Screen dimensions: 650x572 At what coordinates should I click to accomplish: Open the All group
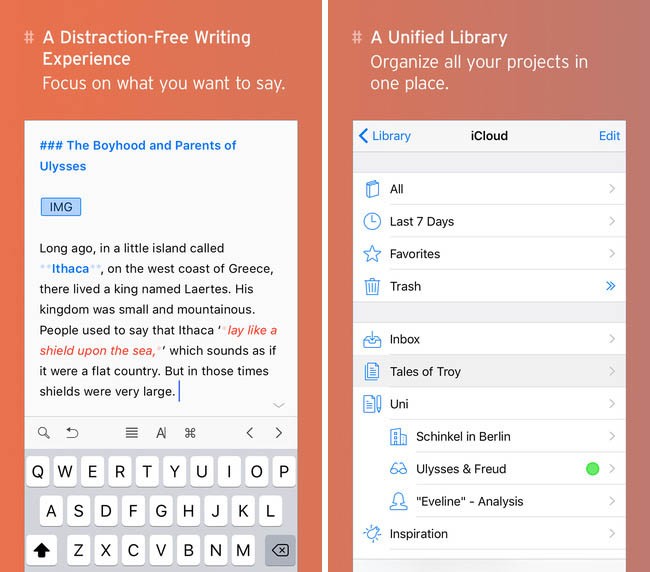pos(489,189)
